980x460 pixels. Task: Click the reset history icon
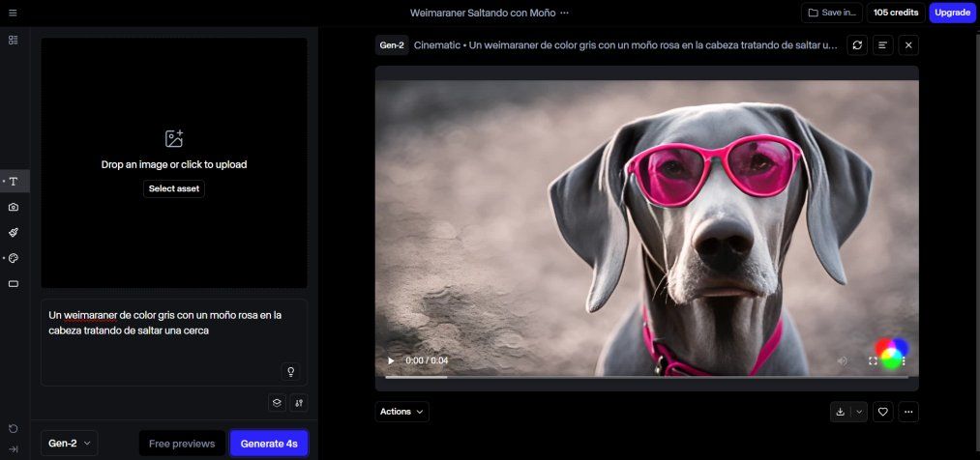(14, 429)
